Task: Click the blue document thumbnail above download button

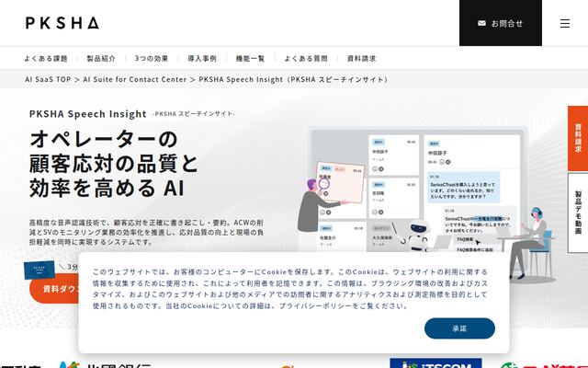Action: (39, 270)
